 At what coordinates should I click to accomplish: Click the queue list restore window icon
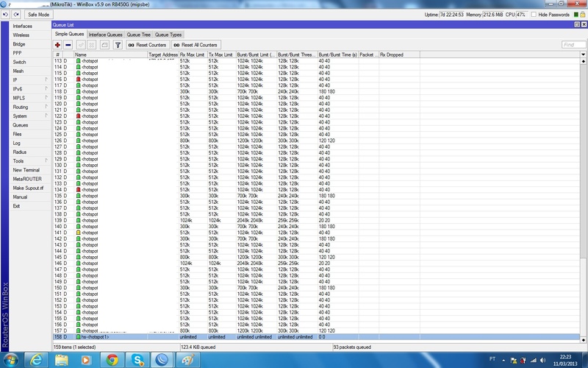(577, 24)
